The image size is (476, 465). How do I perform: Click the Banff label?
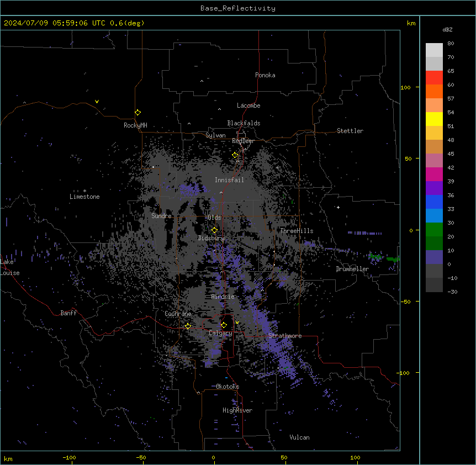tap(68, 313)
